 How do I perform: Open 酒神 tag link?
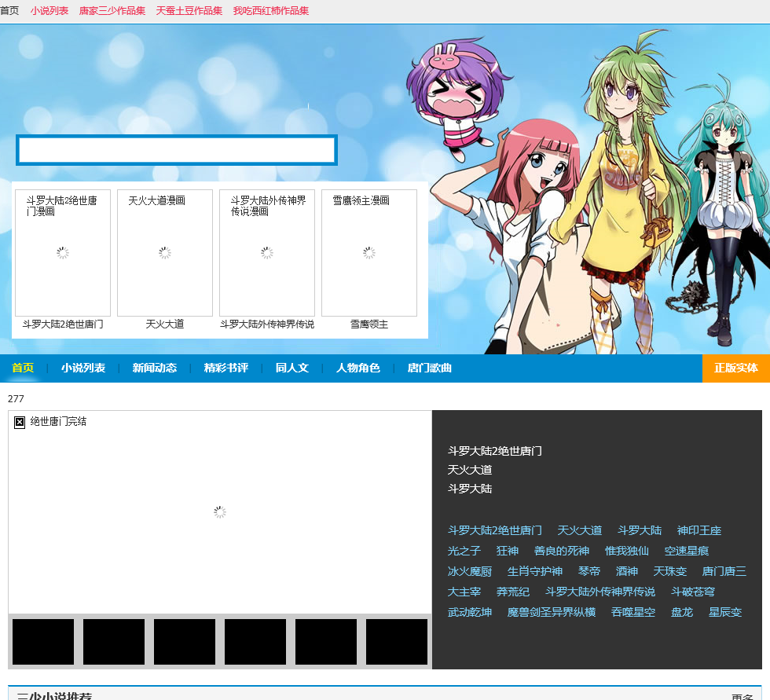(627, 571)
